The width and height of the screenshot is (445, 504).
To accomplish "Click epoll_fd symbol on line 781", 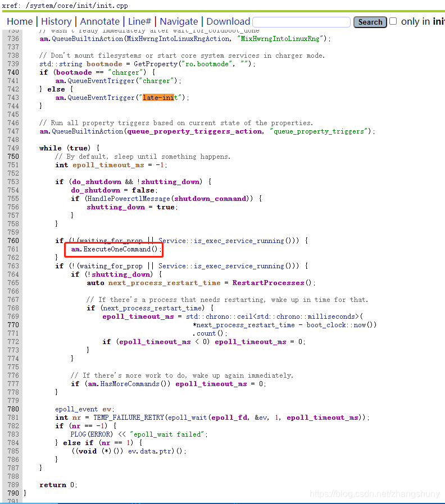I will tap(229, 418).
